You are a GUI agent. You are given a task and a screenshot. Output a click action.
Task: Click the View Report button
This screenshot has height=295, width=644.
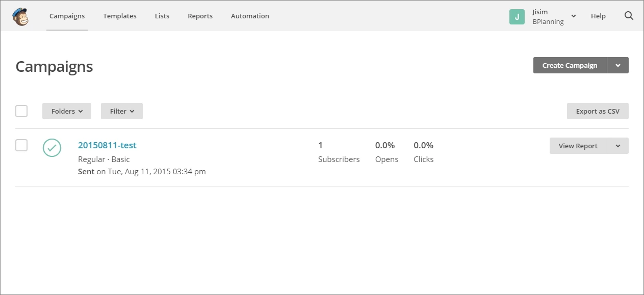(x=578, y=146)
